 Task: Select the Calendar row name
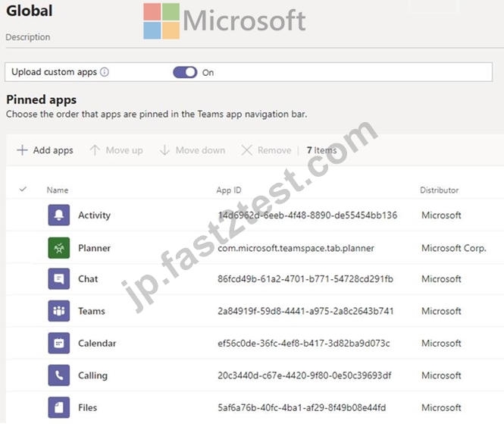(x=97, y=344)
